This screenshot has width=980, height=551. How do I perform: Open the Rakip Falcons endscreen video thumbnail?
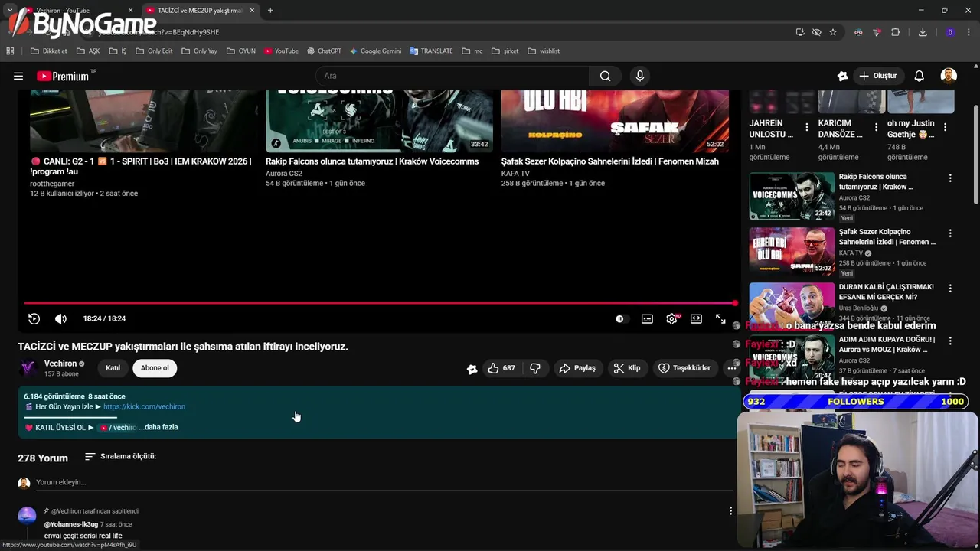(x=379, y=122)
